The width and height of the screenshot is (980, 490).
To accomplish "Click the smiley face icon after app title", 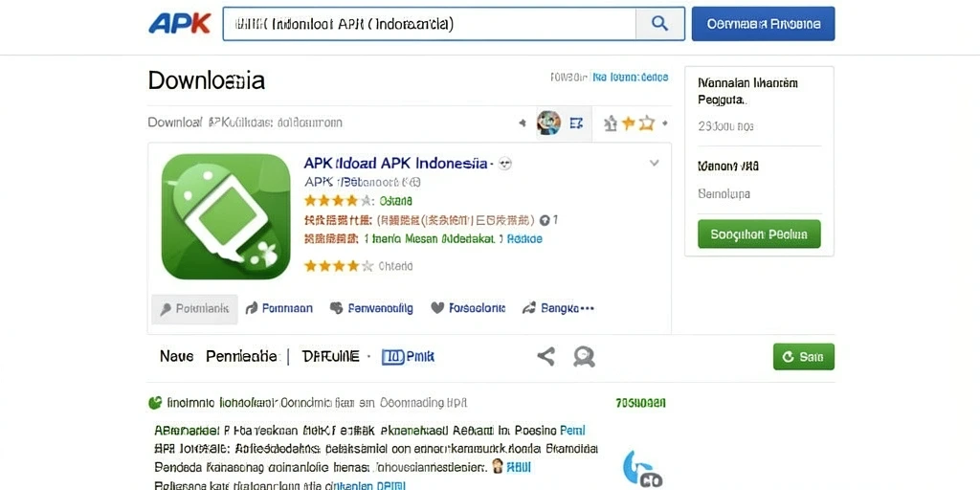I will 506,164.
